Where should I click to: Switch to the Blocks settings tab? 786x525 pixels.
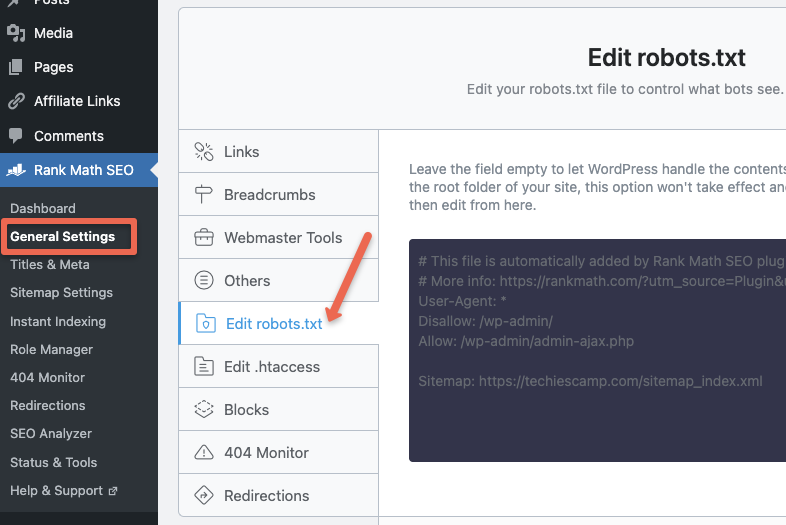click(279, 409)
